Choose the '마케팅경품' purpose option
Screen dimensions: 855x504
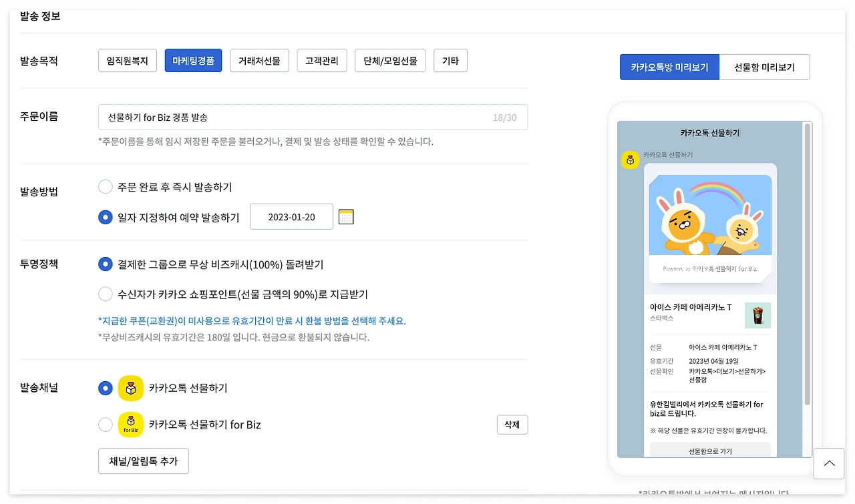[x=193, y=61]
